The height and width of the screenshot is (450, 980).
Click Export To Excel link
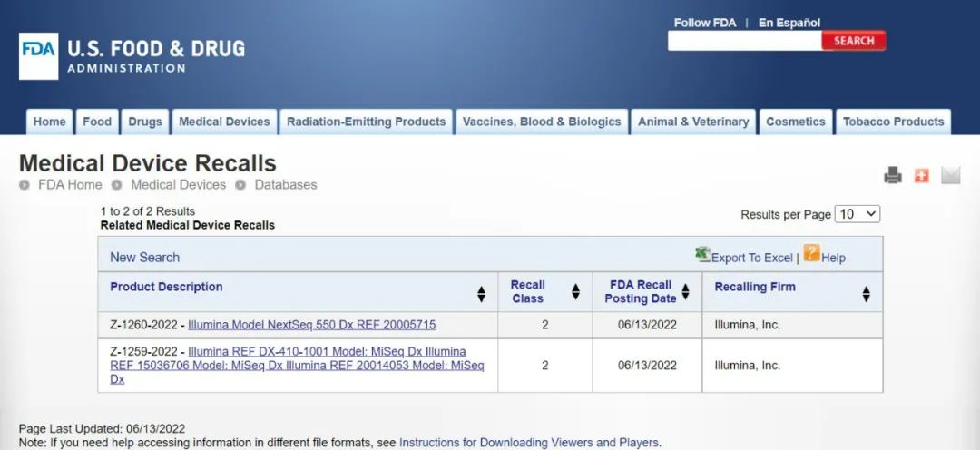click(x=752, y=259)
